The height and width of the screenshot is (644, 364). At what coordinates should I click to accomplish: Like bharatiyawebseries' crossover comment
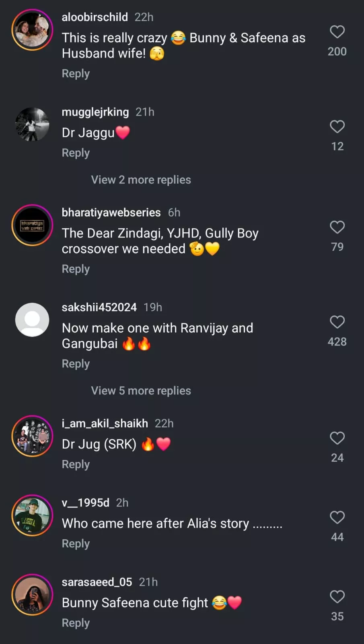click(x=337, y=227)
